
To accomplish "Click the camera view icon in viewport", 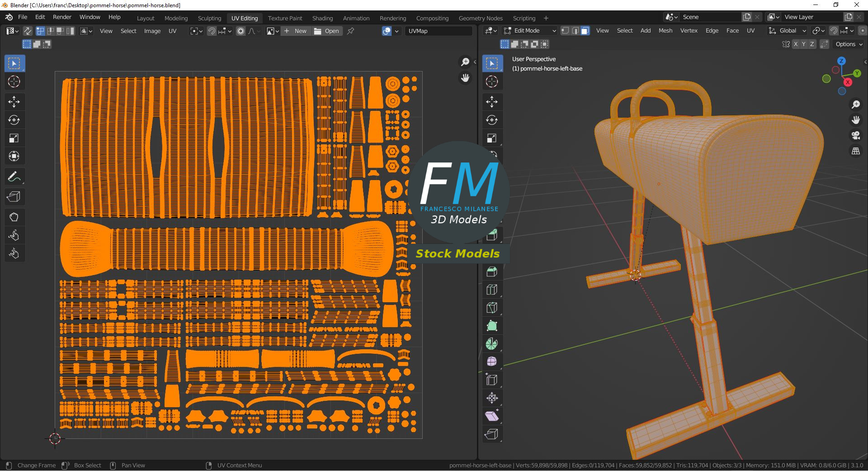I will coord(855,135).
